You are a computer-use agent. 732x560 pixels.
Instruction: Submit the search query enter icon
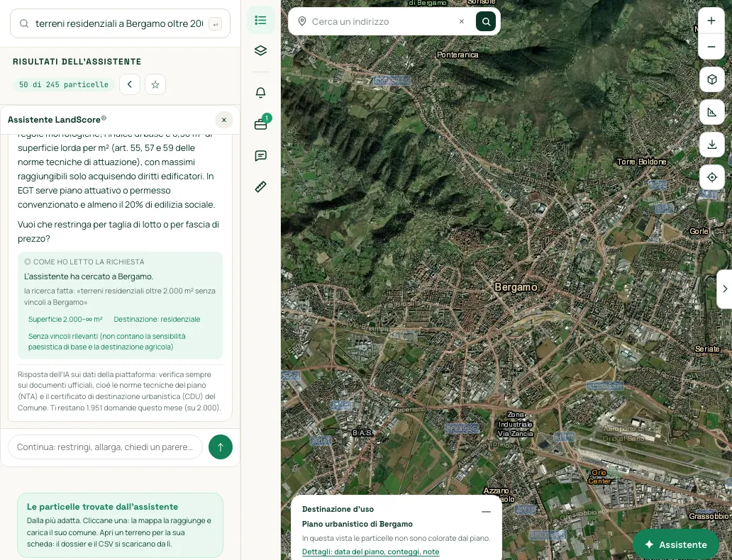click(215, 24)
